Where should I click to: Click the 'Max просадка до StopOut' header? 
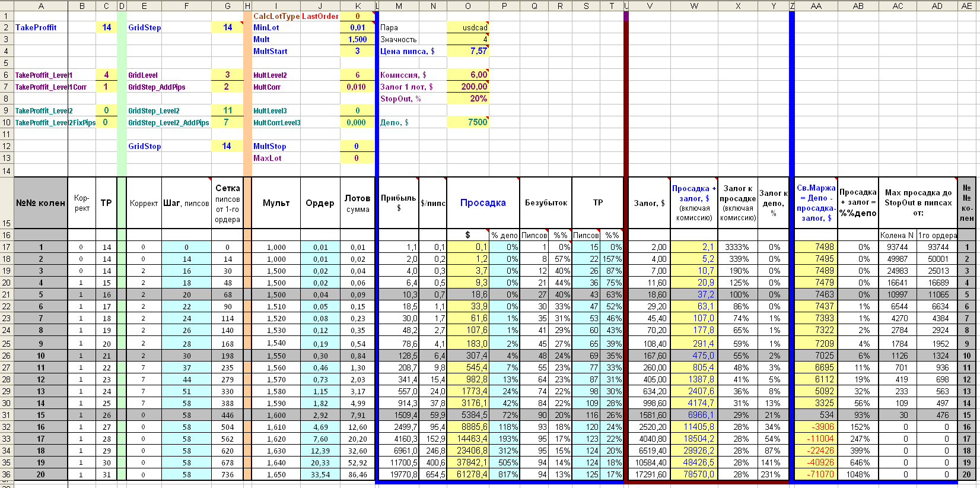[x=918, y=202]
